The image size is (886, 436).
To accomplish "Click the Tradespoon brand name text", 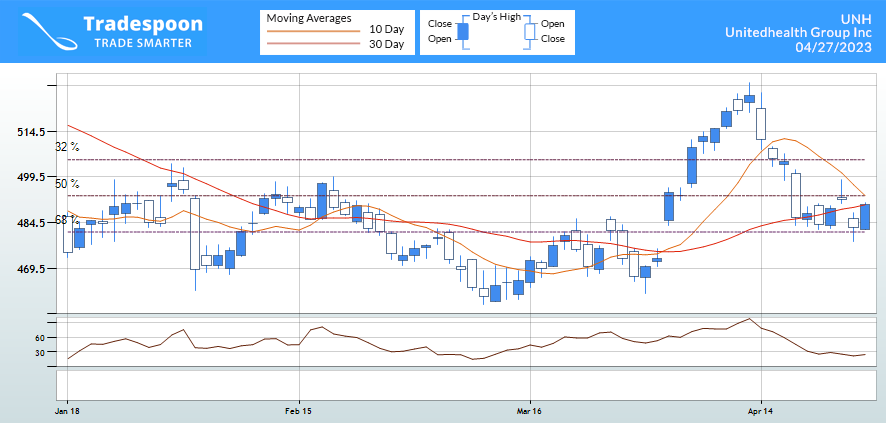I will [143, 23].
